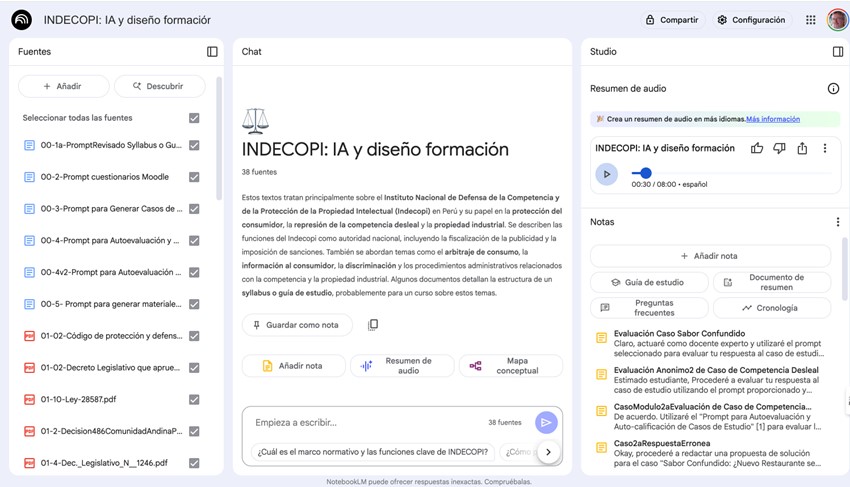This screenshot has width=850, height=487.
Task: Click Guardar como nota button
Action: [297, 325]
